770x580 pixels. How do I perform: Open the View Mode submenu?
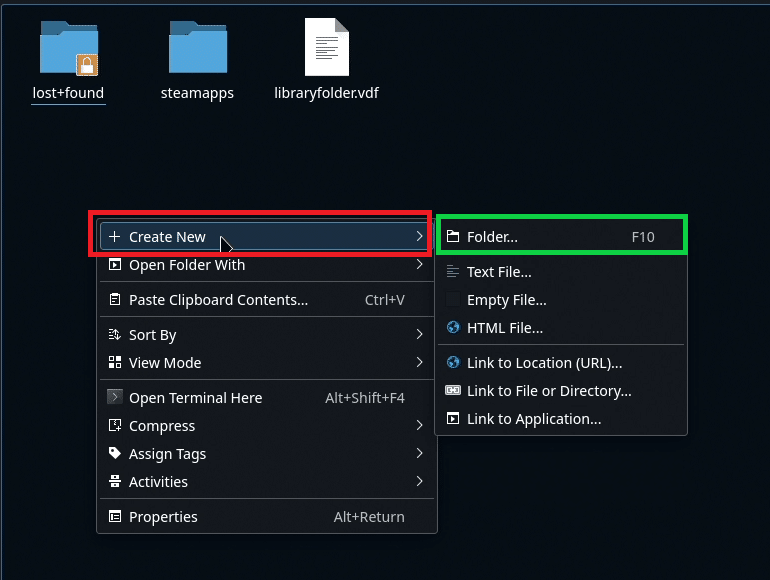[267, 363]
